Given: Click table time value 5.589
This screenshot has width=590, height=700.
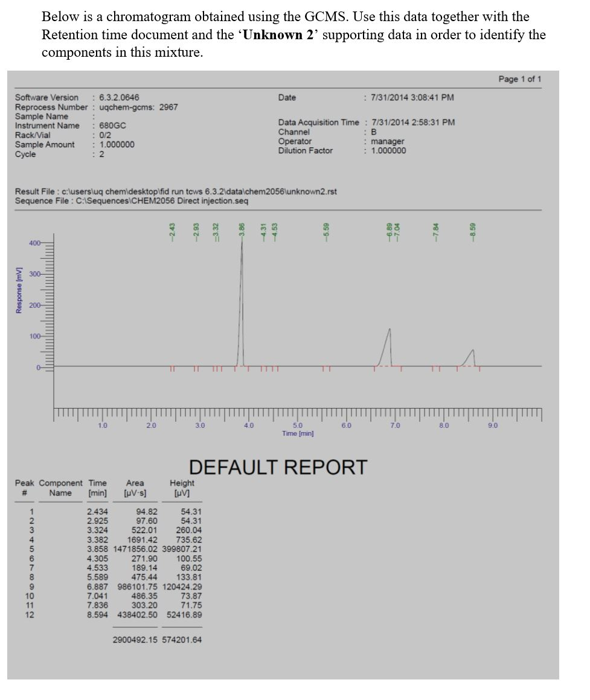Looking at the screenshot, I should pyautogui.click(x=97, y=577).
